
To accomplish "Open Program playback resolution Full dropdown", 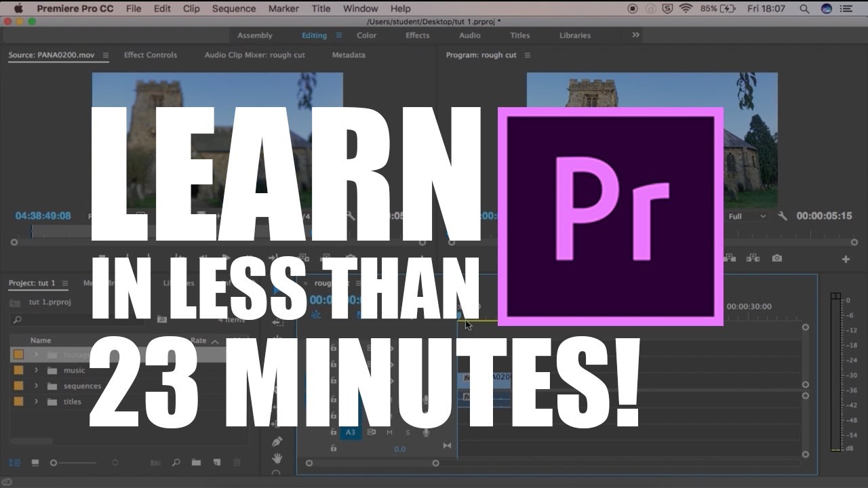I will (x=747, y=216).
